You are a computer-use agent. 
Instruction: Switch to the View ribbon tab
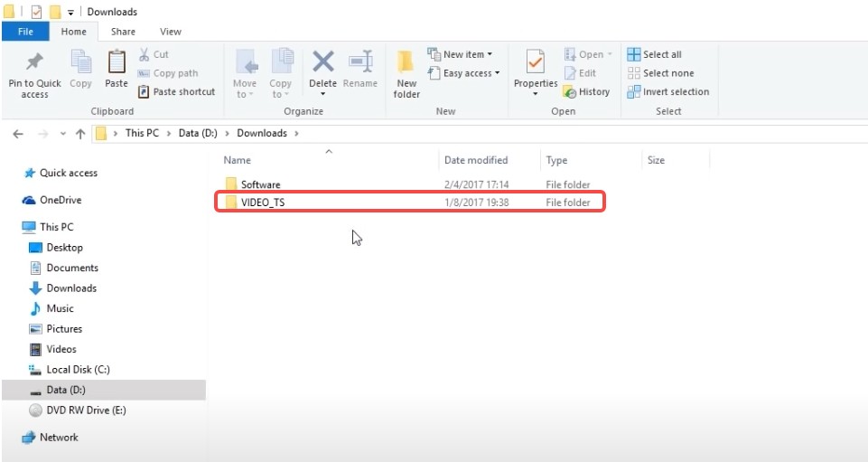[171, 32]
